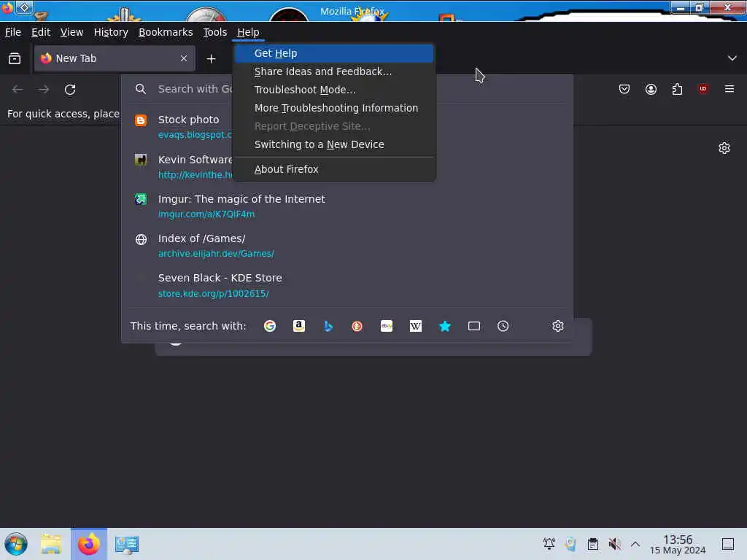Open the History menu
The image size is (747, 560).
tap(111, 32)
